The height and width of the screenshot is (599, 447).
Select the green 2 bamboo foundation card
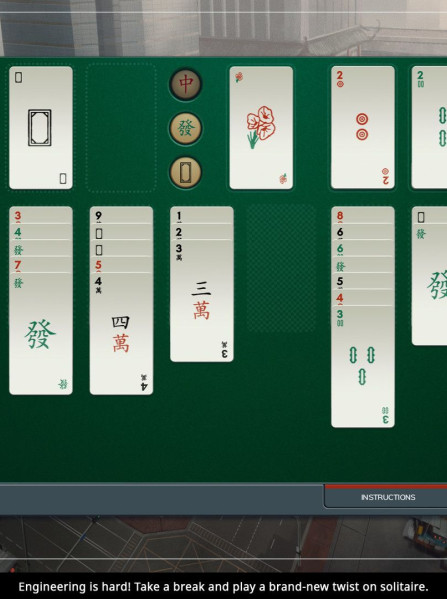pos(429,127)
